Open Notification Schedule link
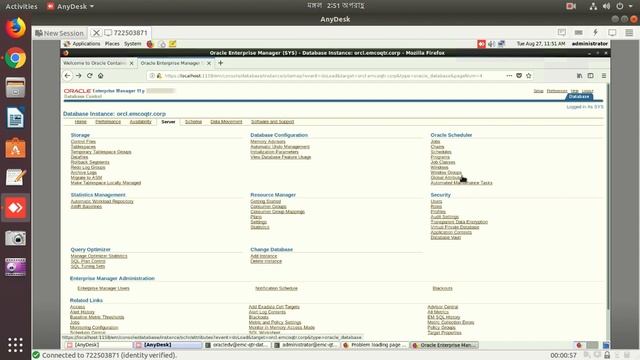The image size is (640, 360). [276, 288]
